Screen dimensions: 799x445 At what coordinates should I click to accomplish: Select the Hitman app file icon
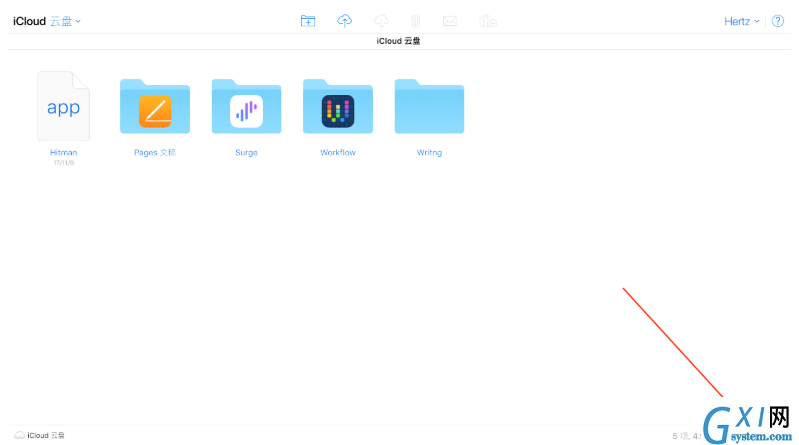tap(63, 106)
